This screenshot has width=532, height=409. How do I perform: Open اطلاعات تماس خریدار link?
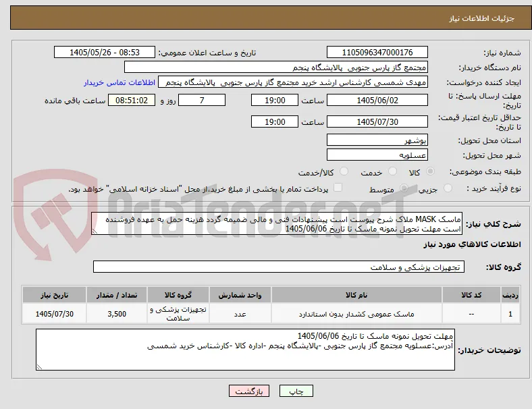pos(119,82)
